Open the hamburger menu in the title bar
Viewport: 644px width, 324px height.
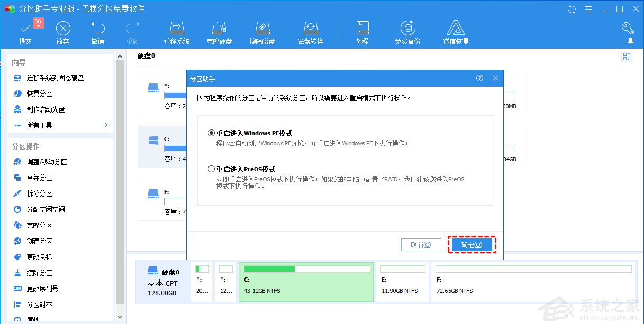[588, 9]
